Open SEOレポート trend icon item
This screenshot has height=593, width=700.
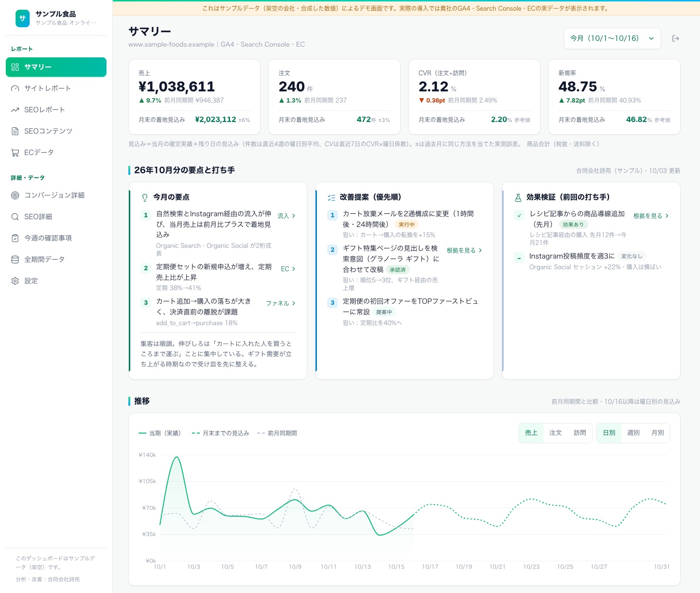click(15, 110)
